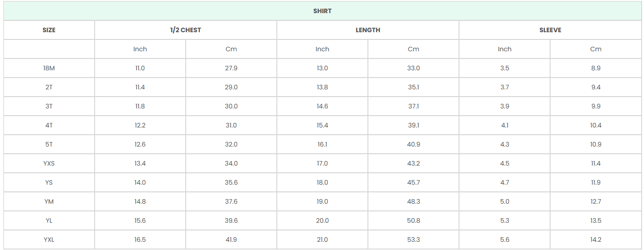Click the SIZE column header

[49, 30]
